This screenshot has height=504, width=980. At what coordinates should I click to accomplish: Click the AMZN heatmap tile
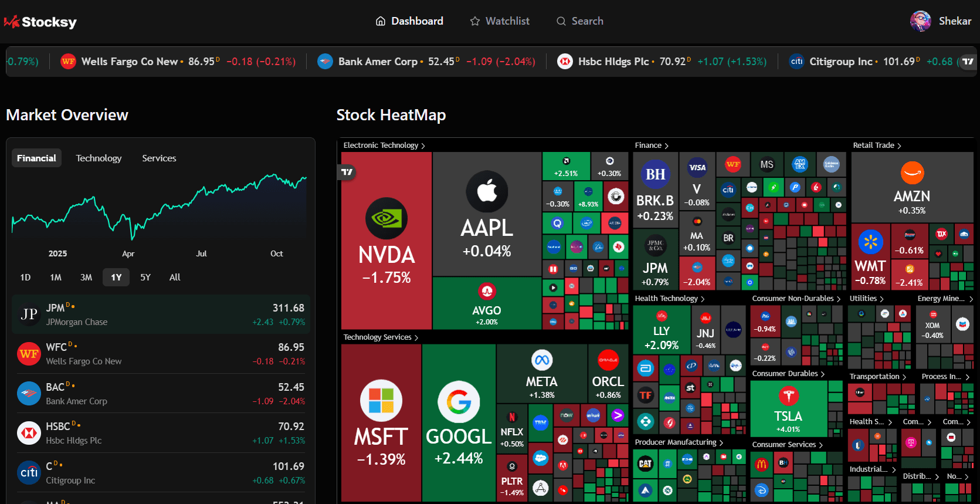(912, 188)
